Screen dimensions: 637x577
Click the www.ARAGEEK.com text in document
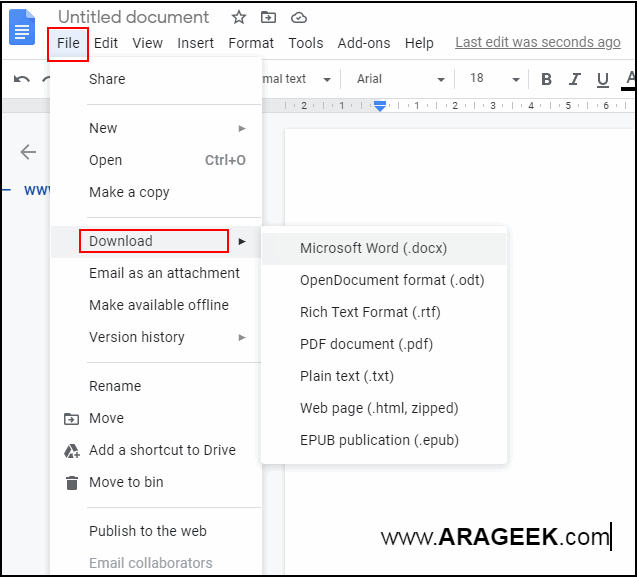point(495,537)
